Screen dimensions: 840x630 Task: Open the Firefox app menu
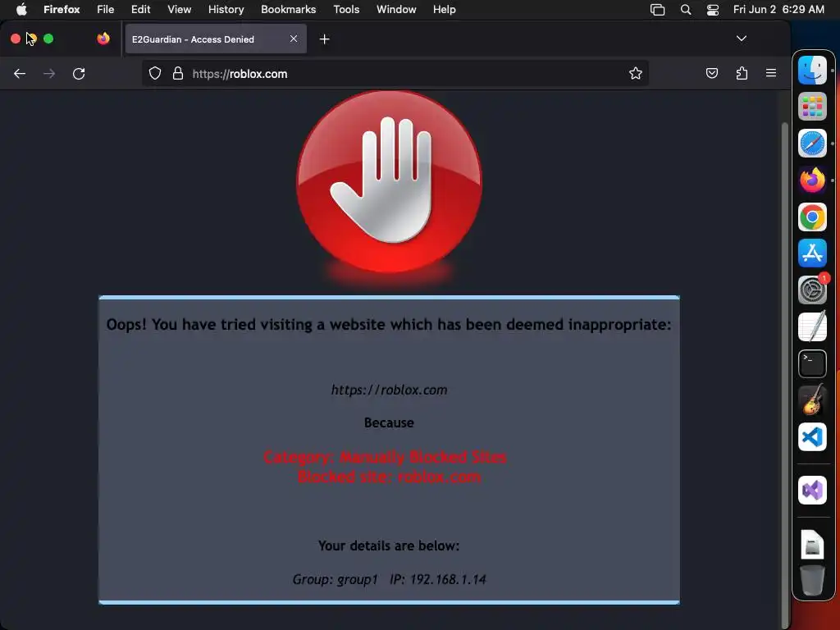62,9
